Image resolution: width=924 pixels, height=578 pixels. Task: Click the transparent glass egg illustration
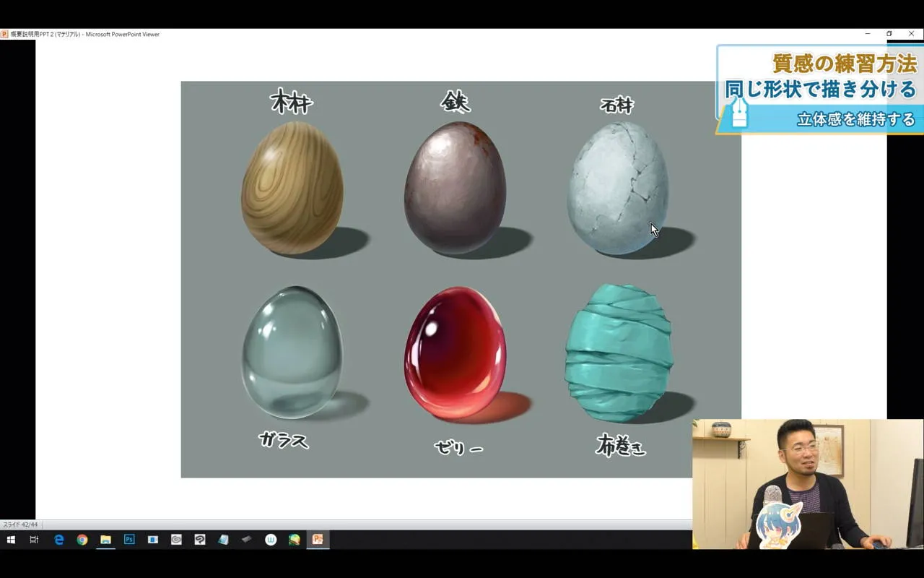pos(292,353)
